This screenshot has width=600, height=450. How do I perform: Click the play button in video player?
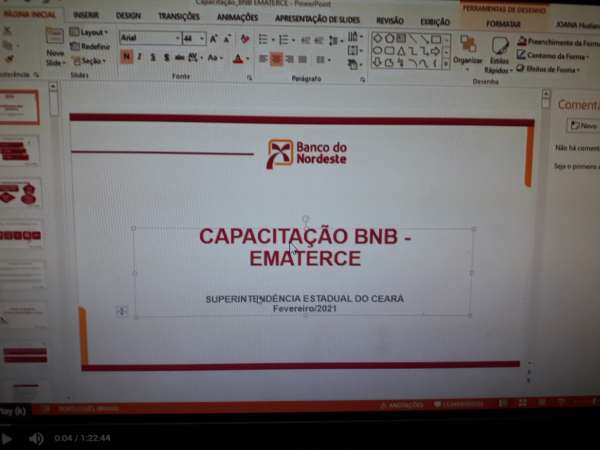coord(7,439)
